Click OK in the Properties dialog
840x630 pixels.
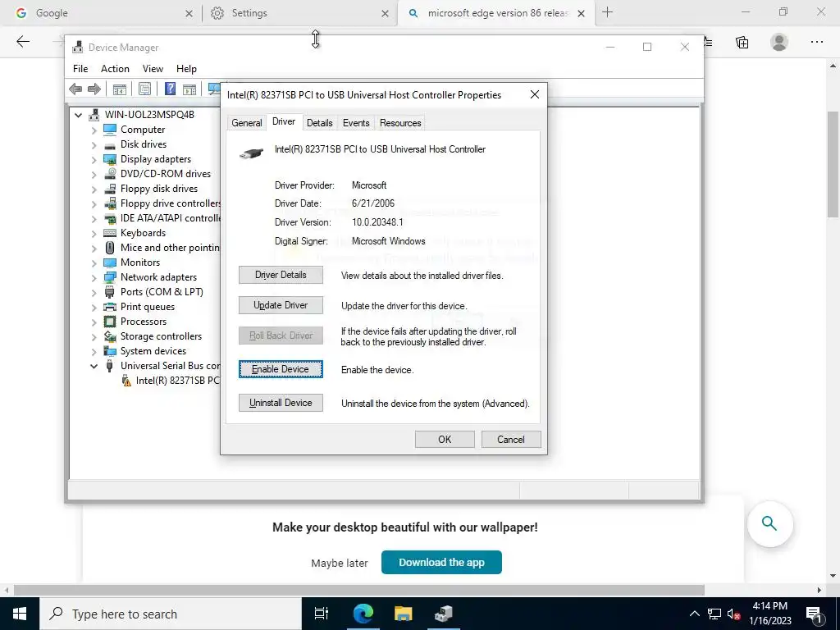445,440
